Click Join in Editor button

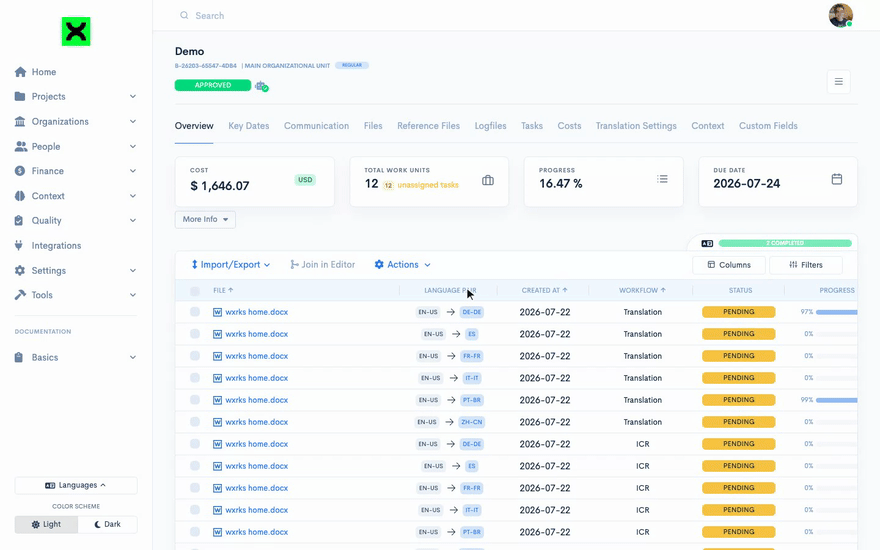tap(323, 264)
